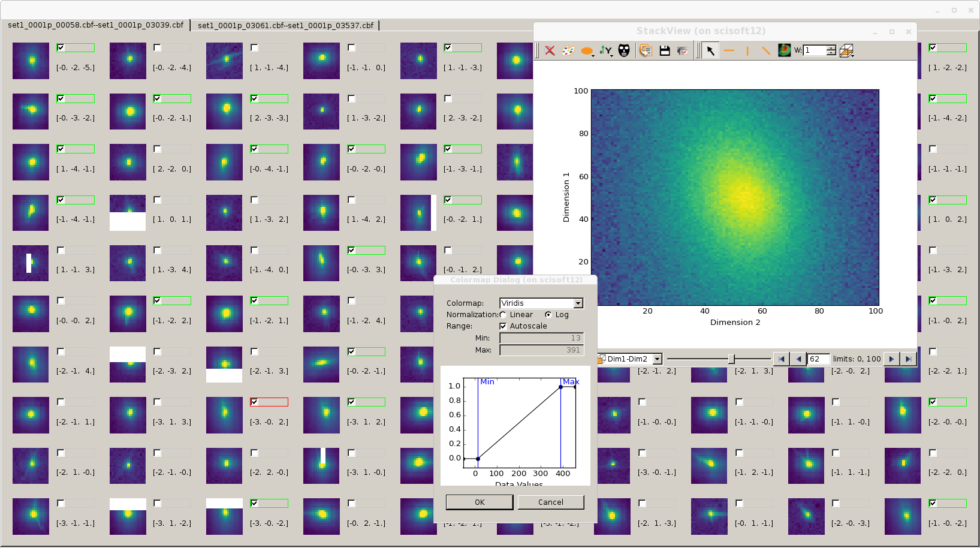Open the Viridis colormap dropdown

[578, 303]
